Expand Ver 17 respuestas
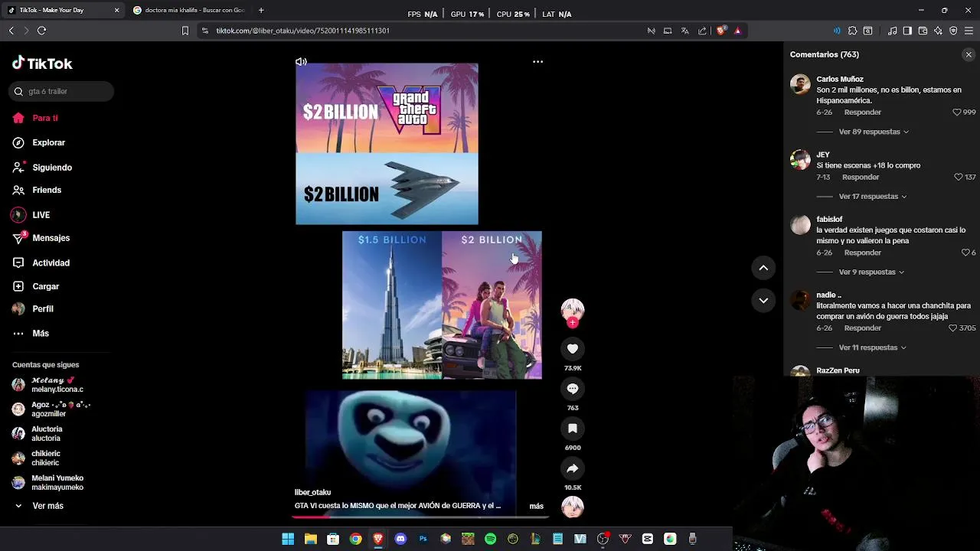980x551 pixels. (872, 197)
